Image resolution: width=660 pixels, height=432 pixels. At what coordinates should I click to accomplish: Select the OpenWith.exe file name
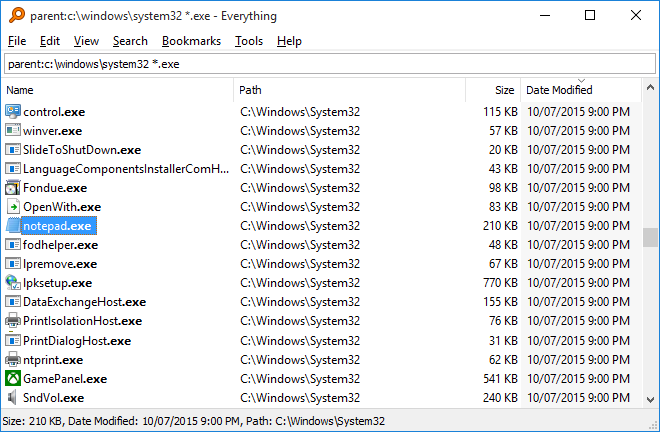(x=62, y=206)
